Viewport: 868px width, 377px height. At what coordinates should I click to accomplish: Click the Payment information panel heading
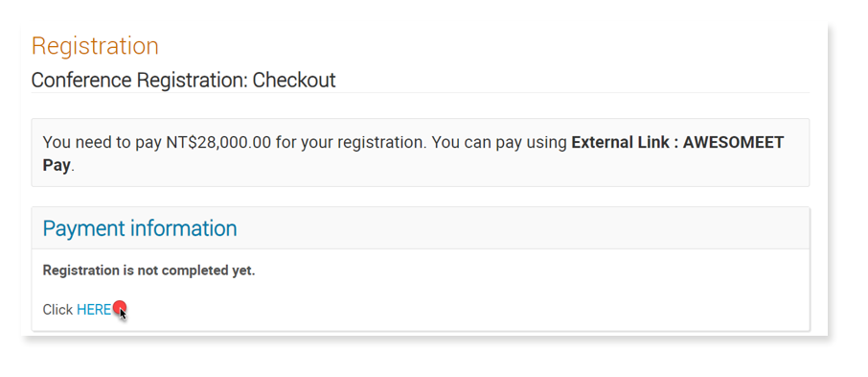(x=140, y=228)
